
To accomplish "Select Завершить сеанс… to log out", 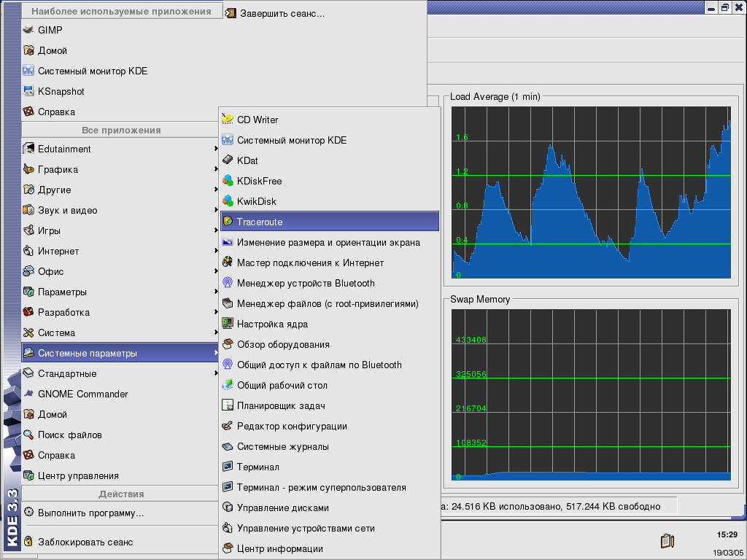I will [x=325, y=14].
